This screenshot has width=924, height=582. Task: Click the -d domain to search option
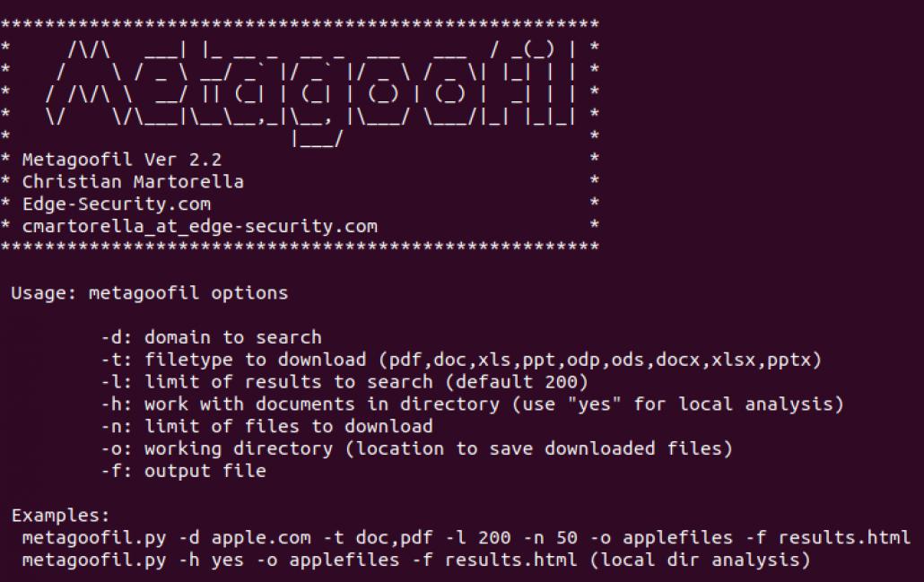click(x=211, y=337)
